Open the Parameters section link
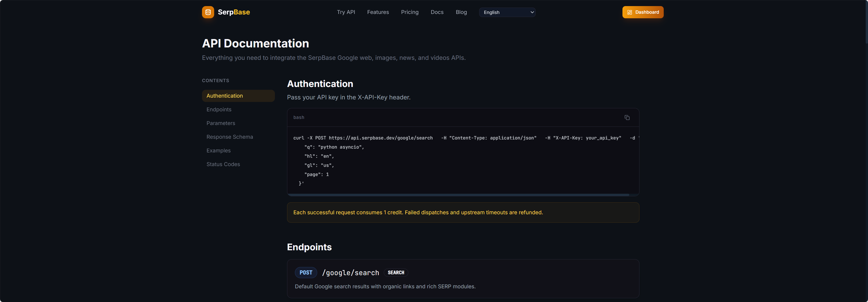The width and height of the screenshot is (868, 302). pyautogui.click(x=221, y=123)
